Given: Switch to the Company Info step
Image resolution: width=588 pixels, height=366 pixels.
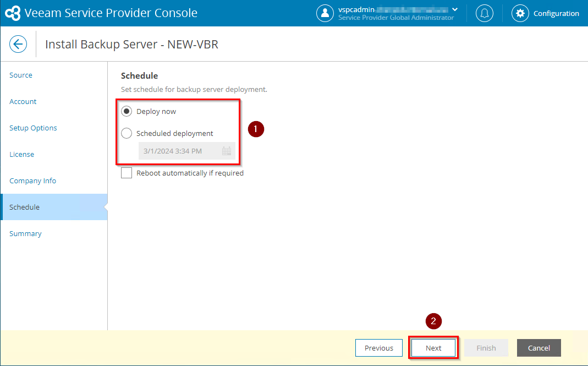Looking at the screenshot, I should tap(32, 181).
